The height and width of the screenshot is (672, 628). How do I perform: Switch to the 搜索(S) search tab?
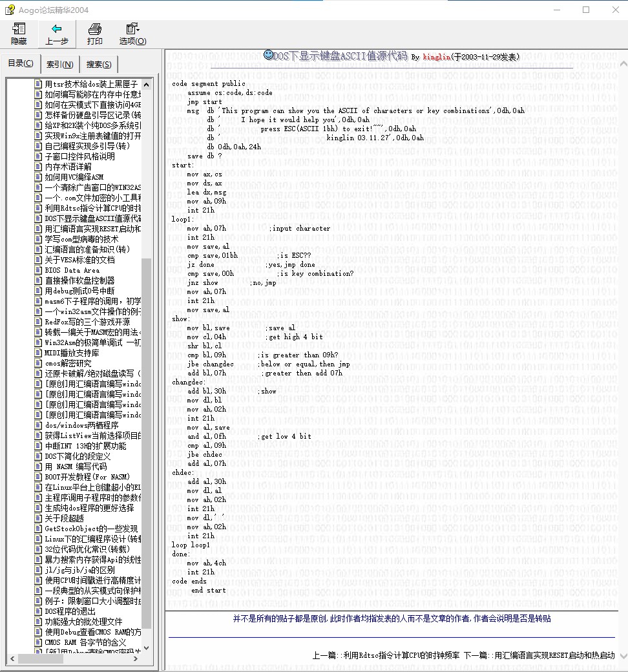(99, 64)
